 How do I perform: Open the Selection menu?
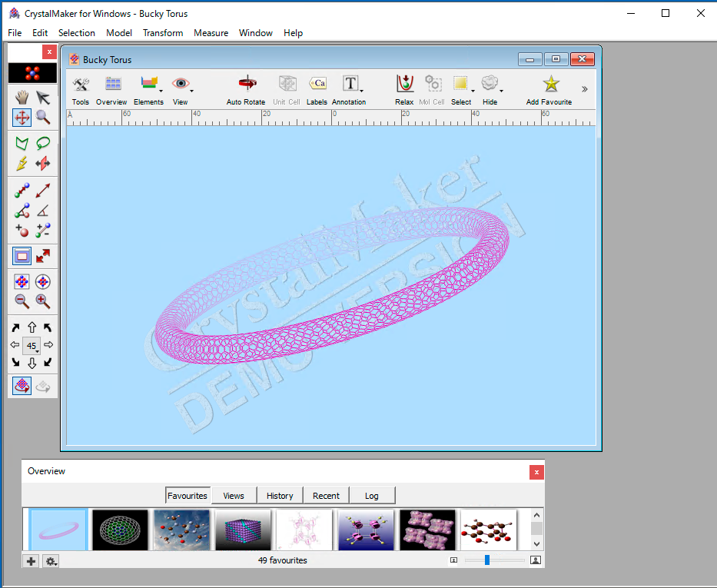pos(76,33)
